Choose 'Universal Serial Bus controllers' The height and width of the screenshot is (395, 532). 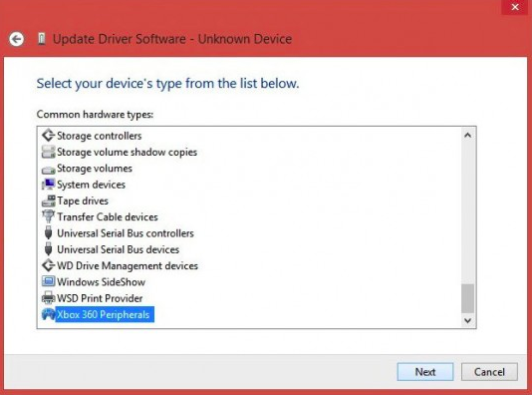pyautogui.click(x=126, y=233)
